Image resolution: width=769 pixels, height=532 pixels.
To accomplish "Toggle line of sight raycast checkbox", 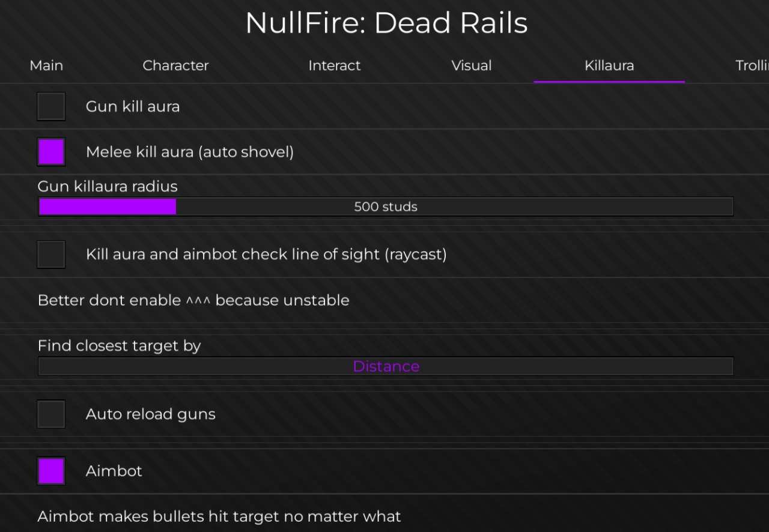I will pos(51,254).
